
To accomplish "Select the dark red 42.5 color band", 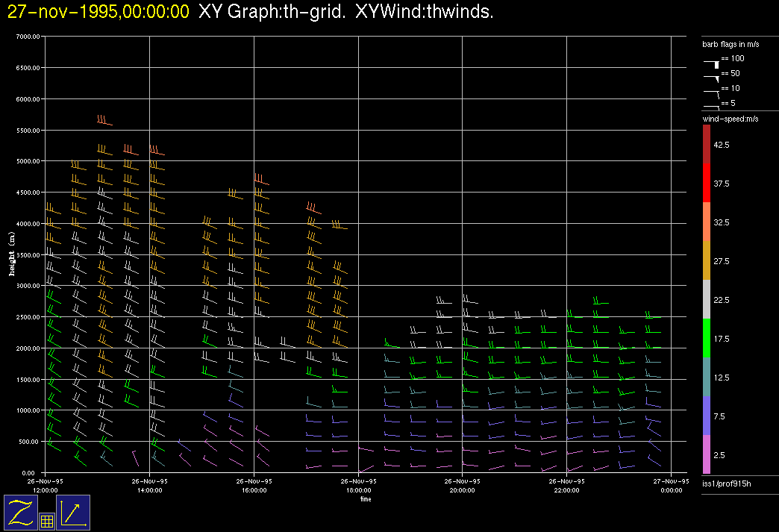I will [x=706, y=144].
